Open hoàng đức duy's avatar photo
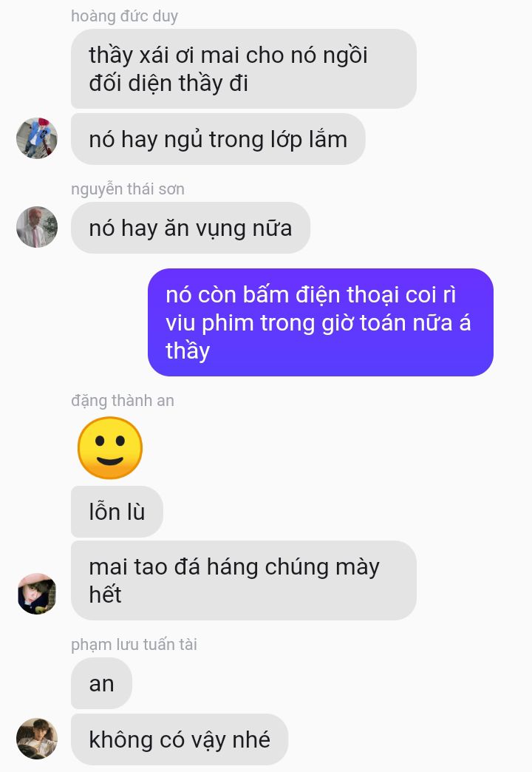 click(37, 138)
